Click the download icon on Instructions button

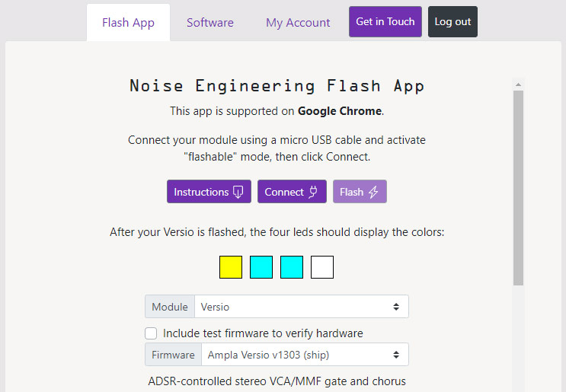click(x=238, y=192)
